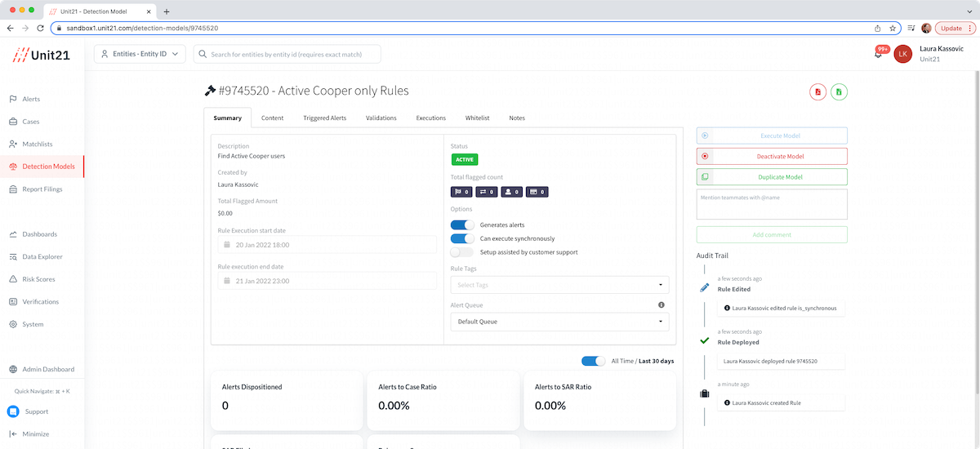Click flagged instruments count badge

pyautogui.click(x=537, y=192)
